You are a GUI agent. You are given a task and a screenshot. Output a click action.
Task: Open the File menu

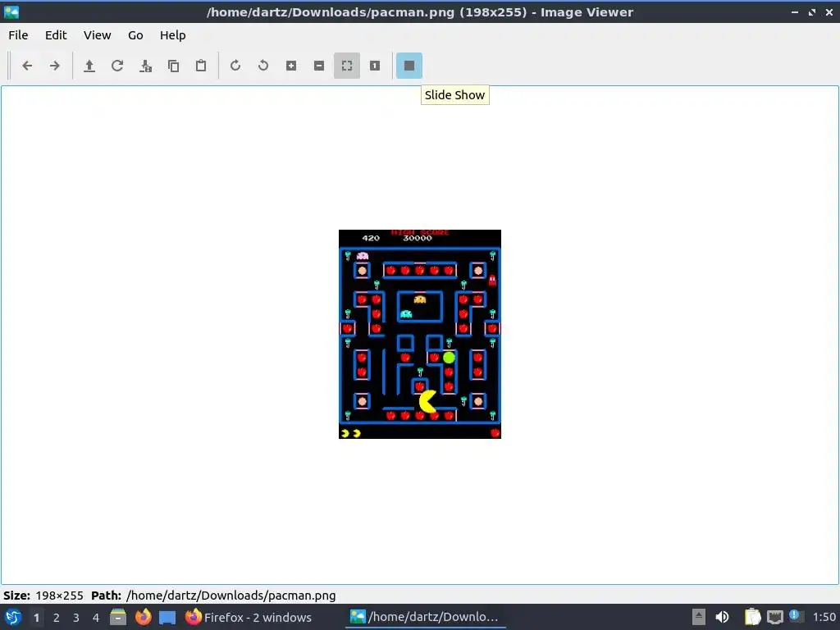pos(18,34)
